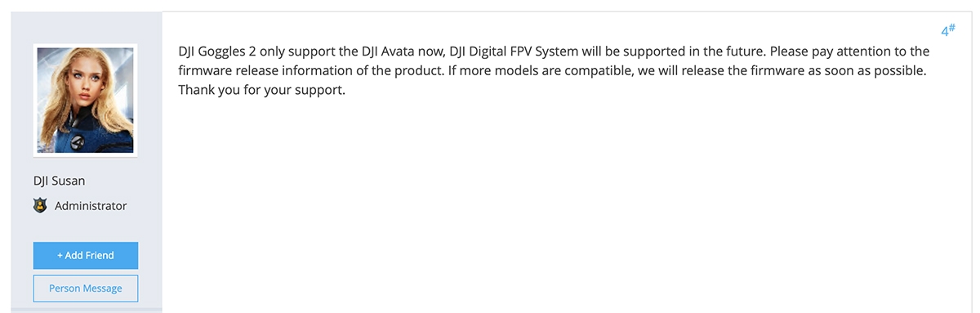
Task: Click the hash superscript beside post number 4
Action: point(952,28)
